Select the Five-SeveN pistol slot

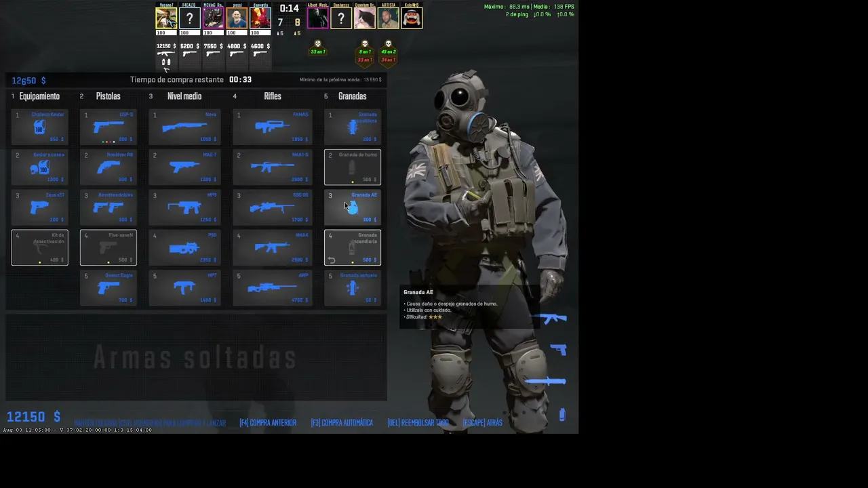click(x=108, y=247)
